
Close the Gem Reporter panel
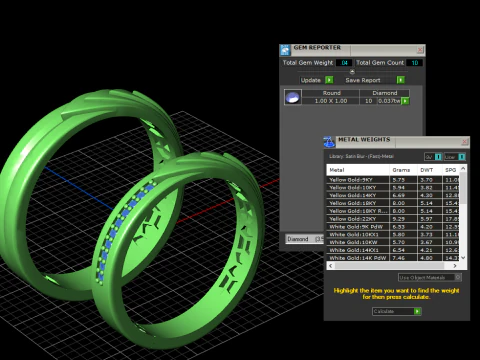coord(420,50)
